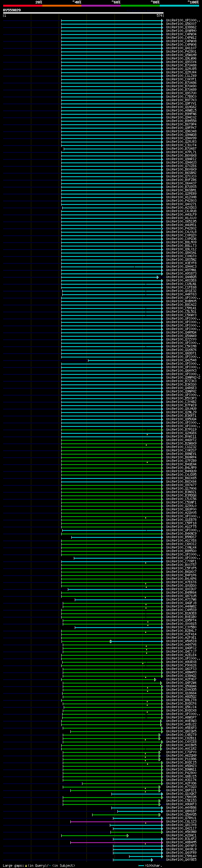Select the UniRef100_Q9S7U0 hit

click(x=181, y=93)
